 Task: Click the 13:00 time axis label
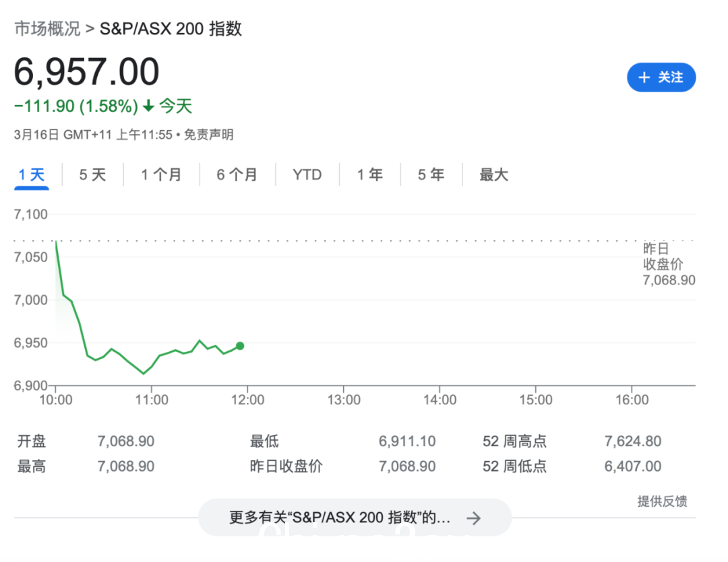(x=344, y=400)
